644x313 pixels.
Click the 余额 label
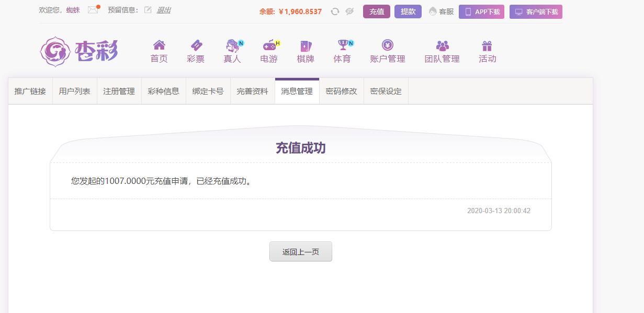click(267, 11)
